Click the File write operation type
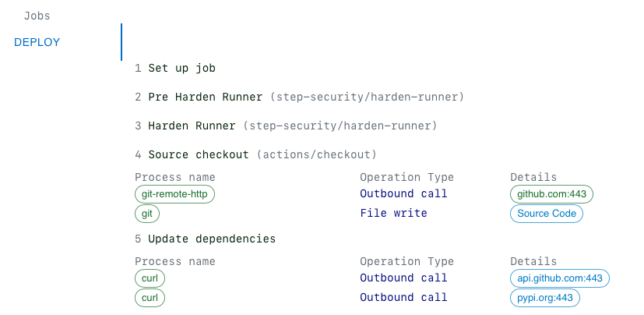Image resolution: width=644 pixels, height=315 pixels. [393, 214]
